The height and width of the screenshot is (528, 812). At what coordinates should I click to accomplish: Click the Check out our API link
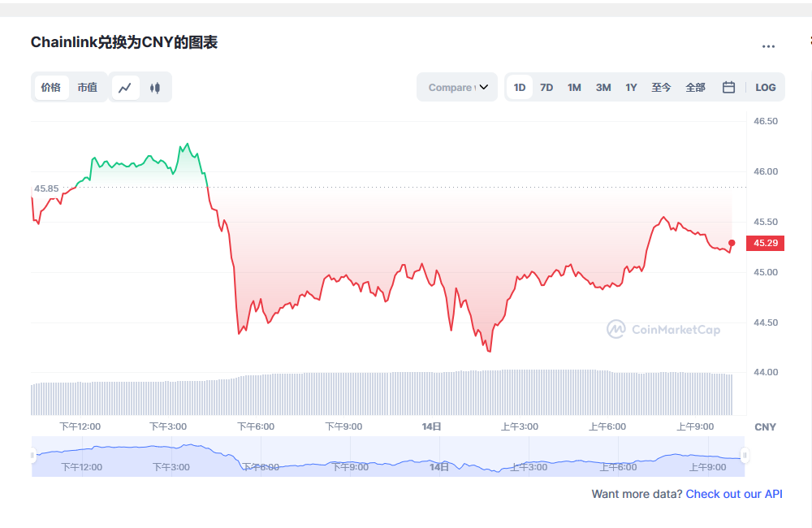[734, 494]
